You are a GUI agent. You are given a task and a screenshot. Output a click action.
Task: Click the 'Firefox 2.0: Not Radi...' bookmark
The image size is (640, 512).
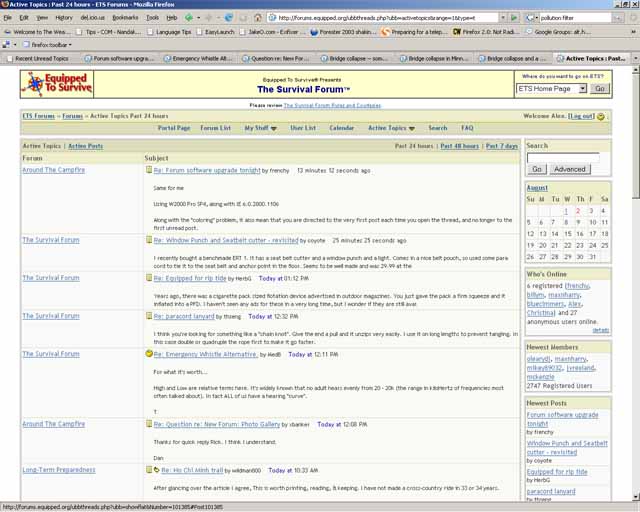pos(486,32)
